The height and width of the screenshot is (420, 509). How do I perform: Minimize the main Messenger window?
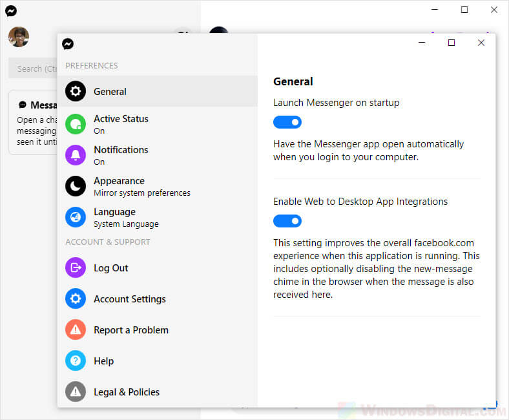point(435,10)
